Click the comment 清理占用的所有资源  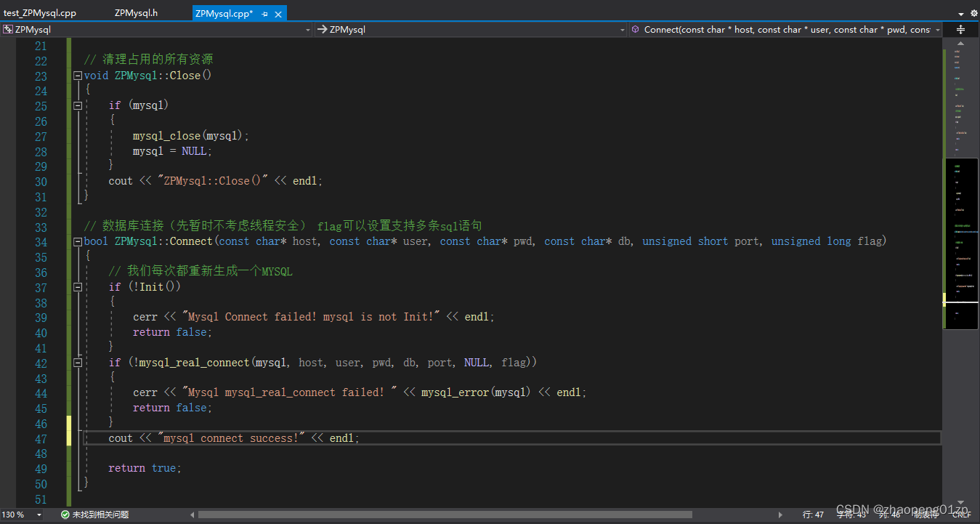[x=148, y=60]
